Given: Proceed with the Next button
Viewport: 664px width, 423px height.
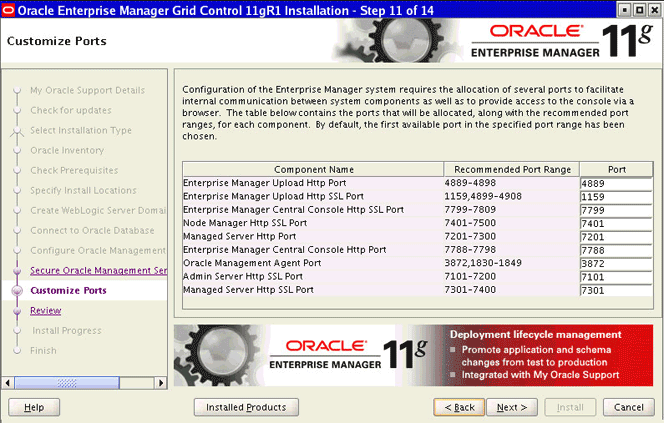Looking at the screenshot, I should pyautogui.click(x=512, y=407).
